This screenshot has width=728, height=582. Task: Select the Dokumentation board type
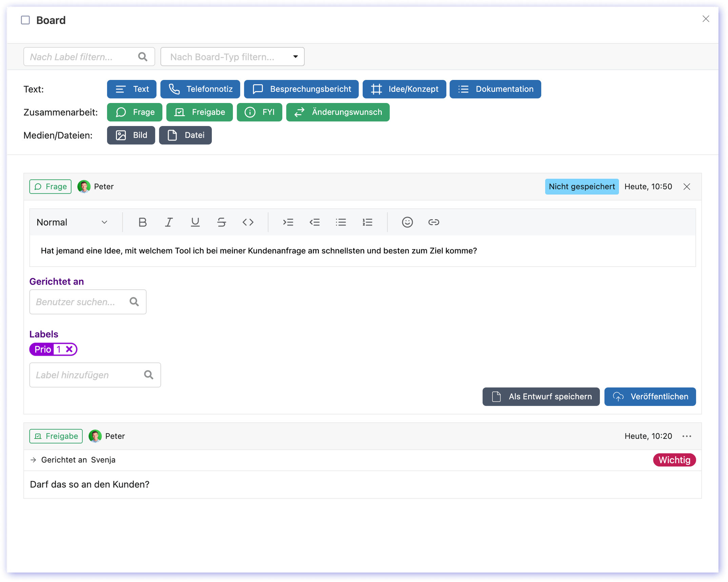coord(495,89)
